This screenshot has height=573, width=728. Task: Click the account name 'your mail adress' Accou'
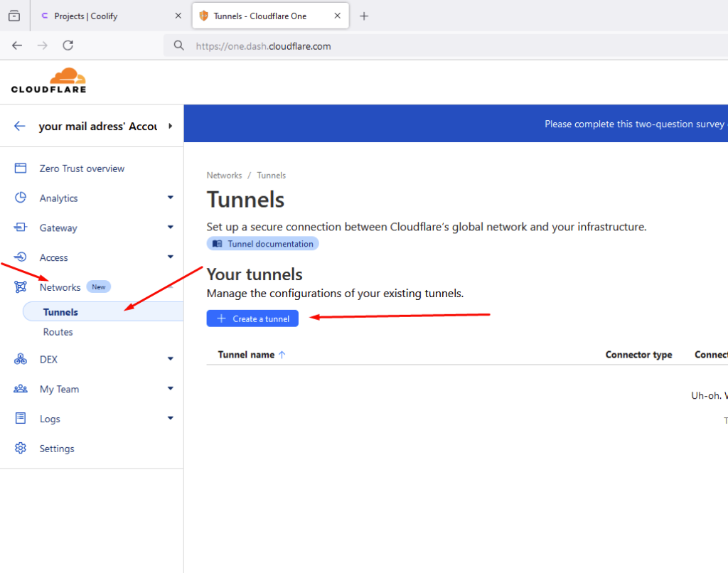(x=98, y=127)
